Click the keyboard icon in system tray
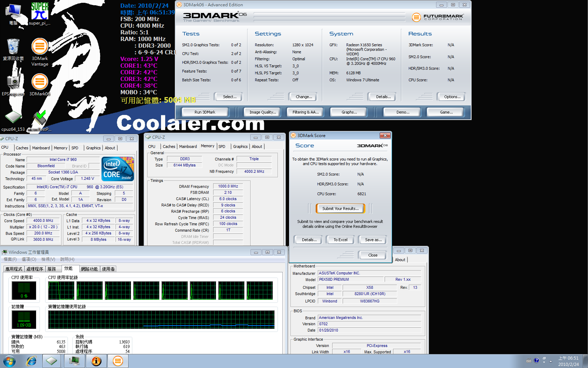The width and height of the screenshot is (588, 368). click(529, 361)
